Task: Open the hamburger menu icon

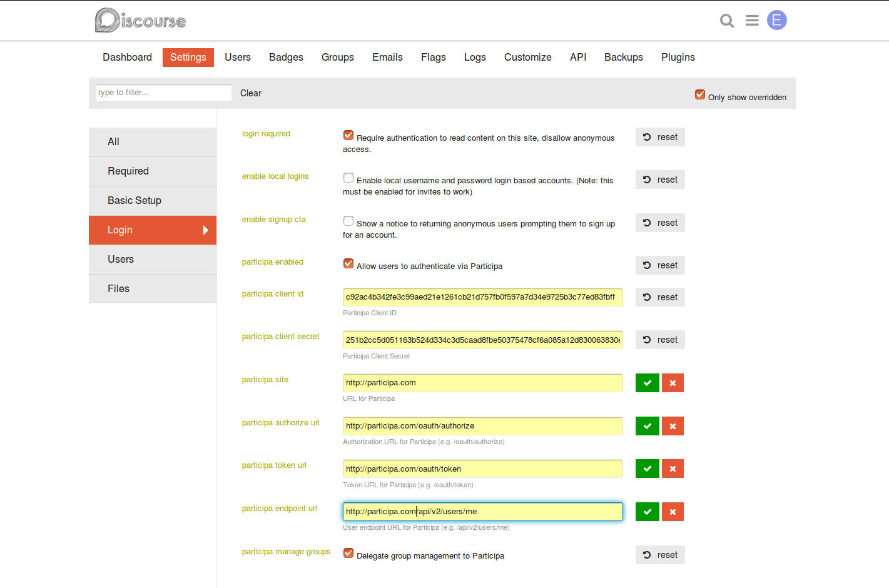Action: pos(752,21)
